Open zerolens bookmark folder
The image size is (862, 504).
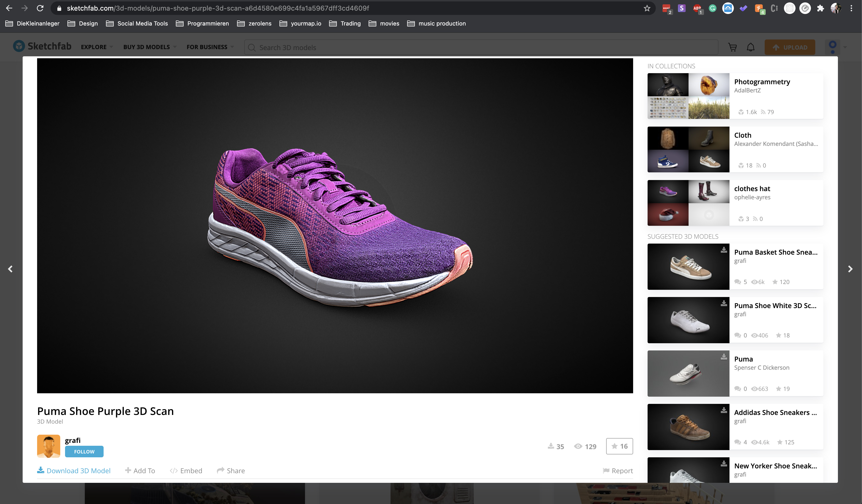[x=254, y=23]
